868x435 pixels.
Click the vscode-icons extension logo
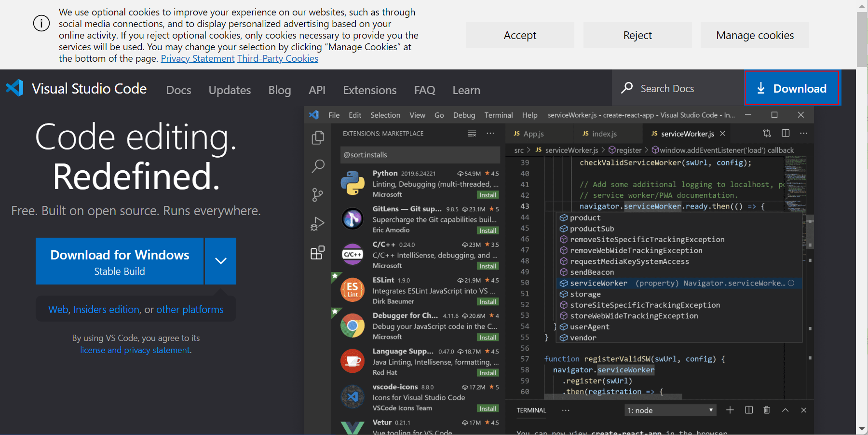(353, 397)
